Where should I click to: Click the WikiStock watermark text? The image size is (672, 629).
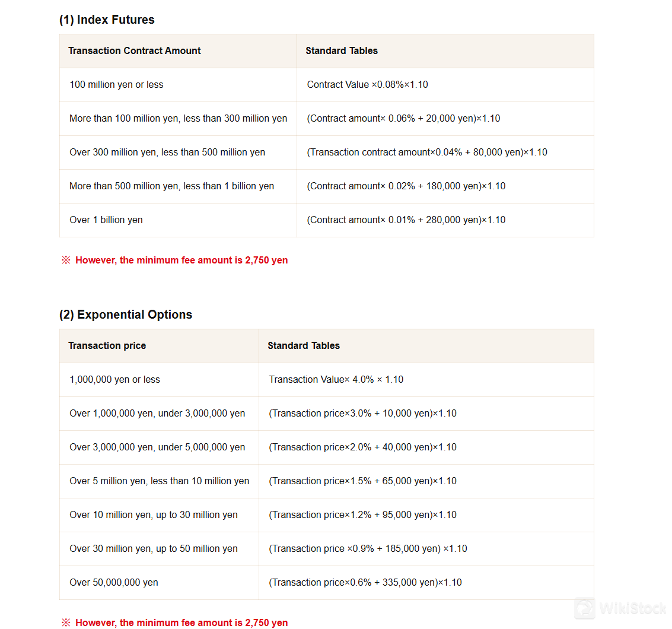[x=632, y=609]
